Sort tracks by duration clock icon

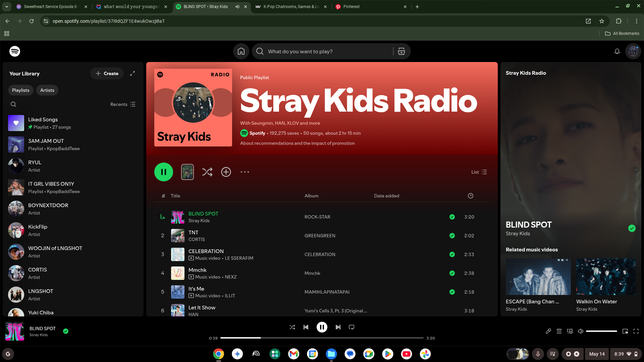pyautogui.click(x=471, y=196)
